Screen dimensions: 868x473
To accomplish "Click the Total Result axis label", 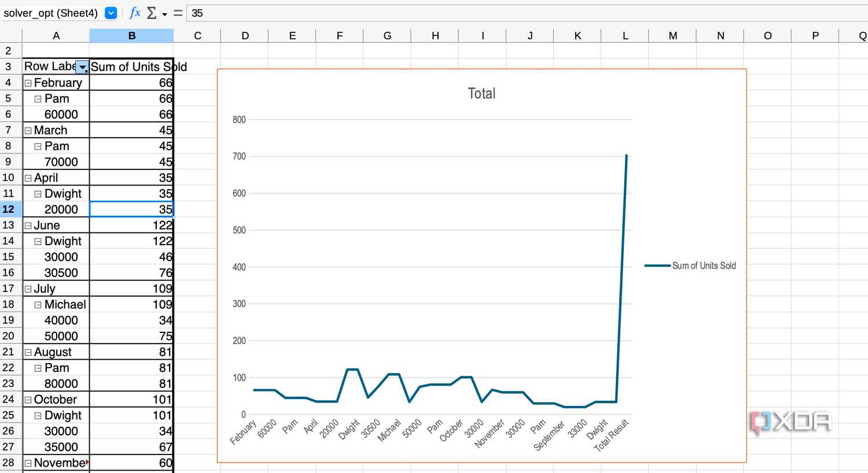I will 611,435.
